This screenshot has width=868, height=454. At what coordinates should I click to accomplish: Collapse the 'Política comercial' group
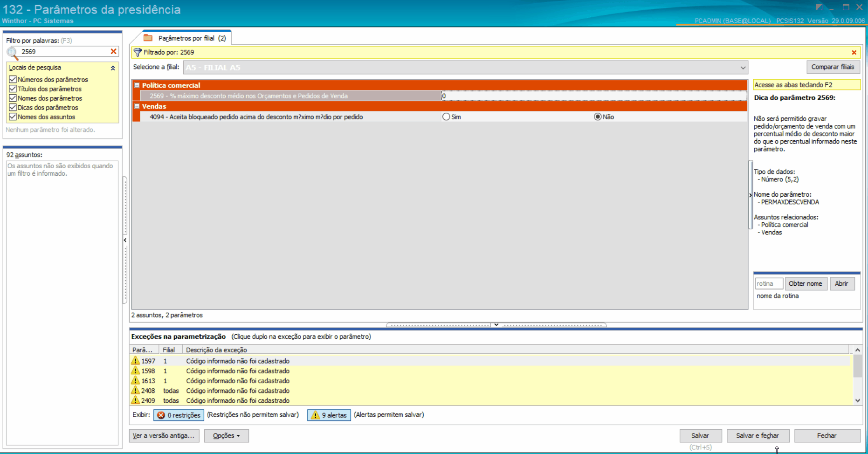click(137, 85)
